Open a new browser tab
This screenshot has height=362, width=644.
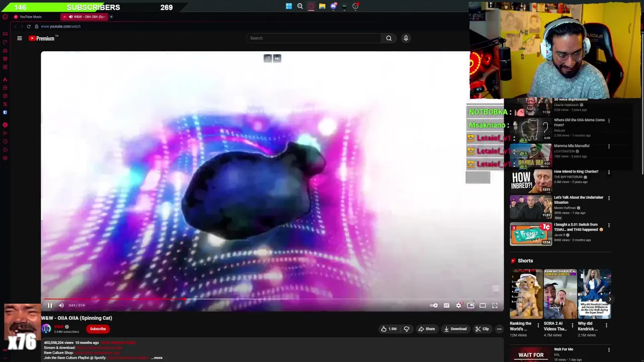pos(111,17)
